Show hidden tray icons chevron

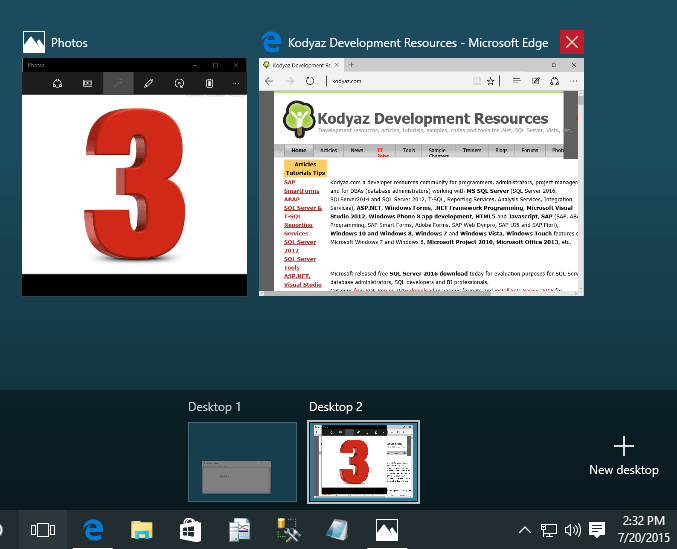pos(525,530)
